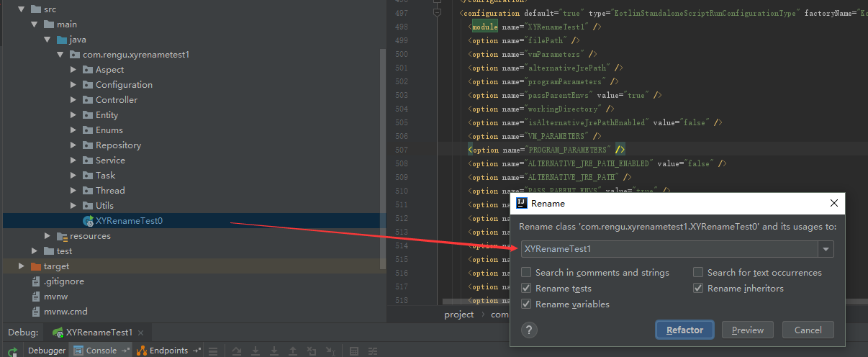Expand the test folder

tap(35, 251)
